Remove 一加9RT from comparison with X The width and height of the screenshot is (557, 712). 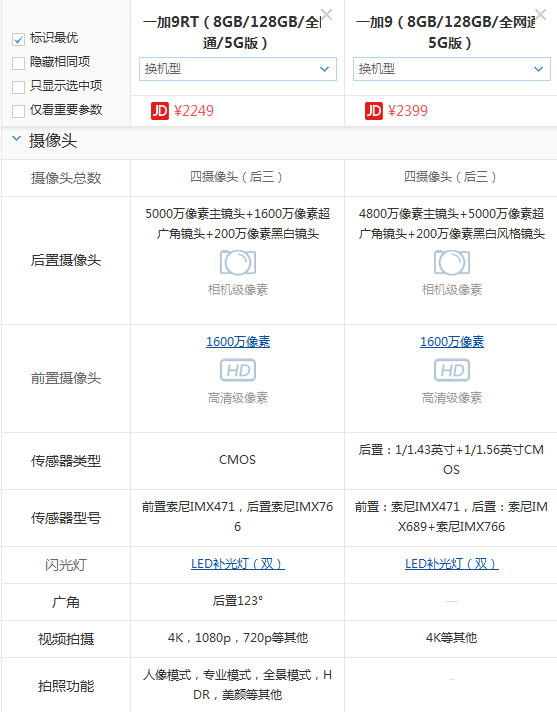tap(326, 15)
